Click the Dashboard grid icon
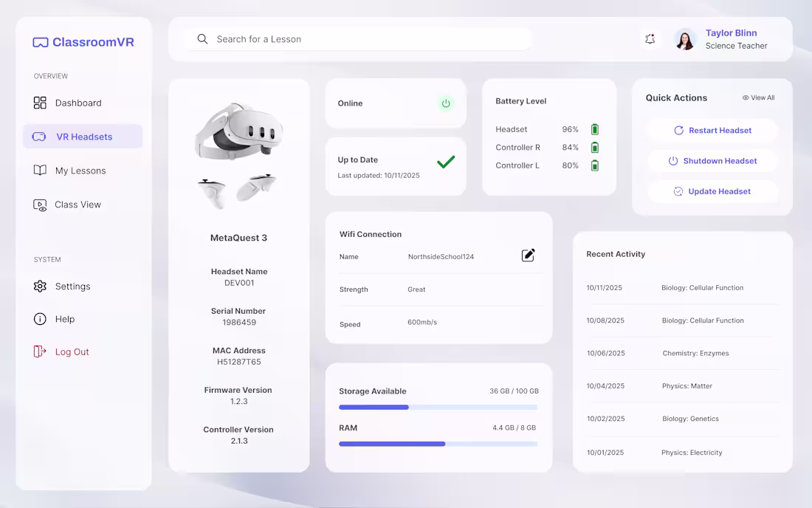812x508 pixels. 40,103
